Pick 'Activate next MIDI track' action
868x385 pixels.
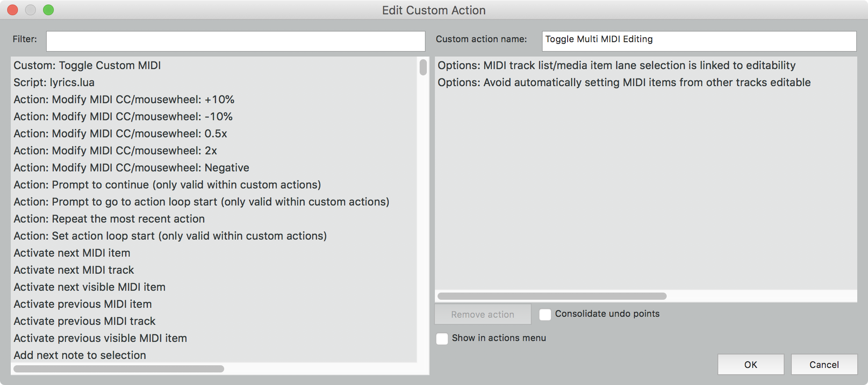pyautogui.click(x=74, y=270)
